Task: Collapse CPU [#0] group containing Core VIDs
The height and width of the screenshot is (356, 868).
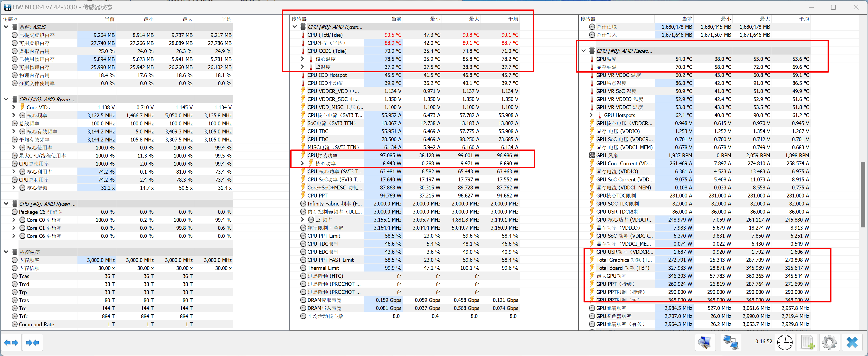Action: coord(6,99)
